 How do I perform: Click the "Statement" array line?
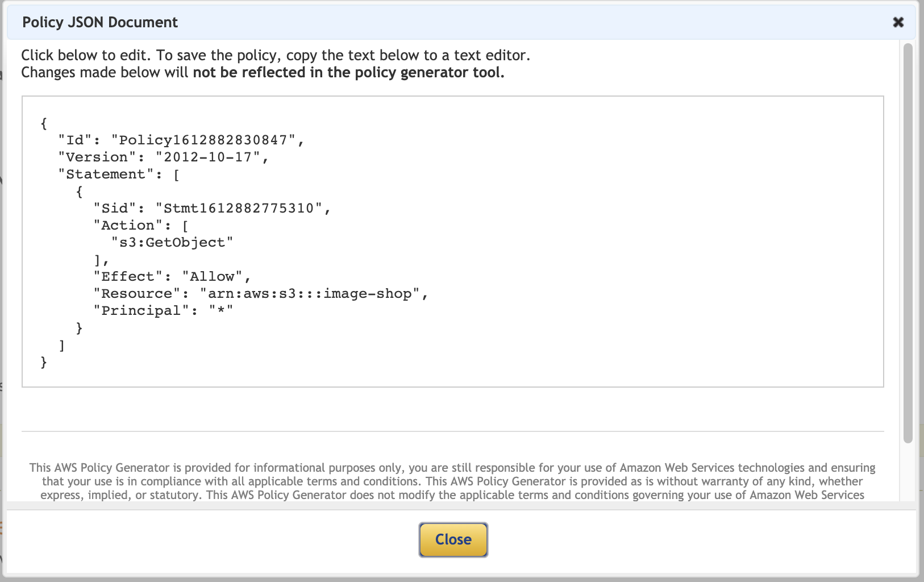point(119,174)
